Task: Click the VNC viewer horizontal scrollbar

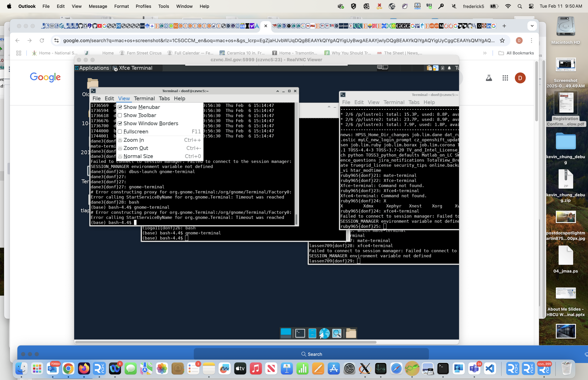Action: [x=226, y=342]
